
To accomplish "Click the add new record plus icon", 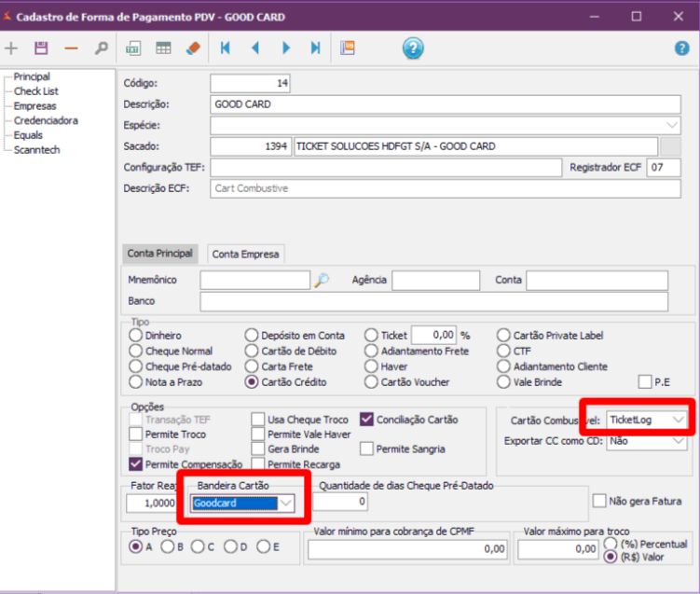I will pyautogui.click(x=11, y=48).
